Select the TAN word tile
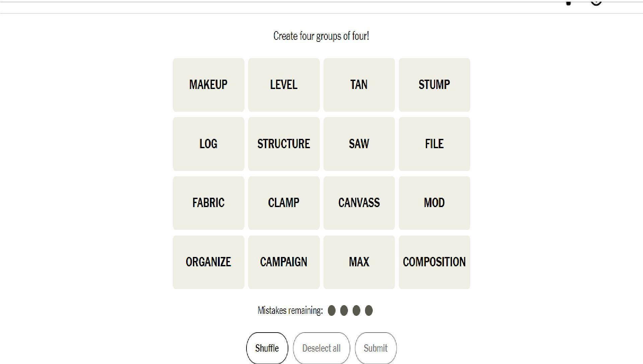 click(359, 85)
